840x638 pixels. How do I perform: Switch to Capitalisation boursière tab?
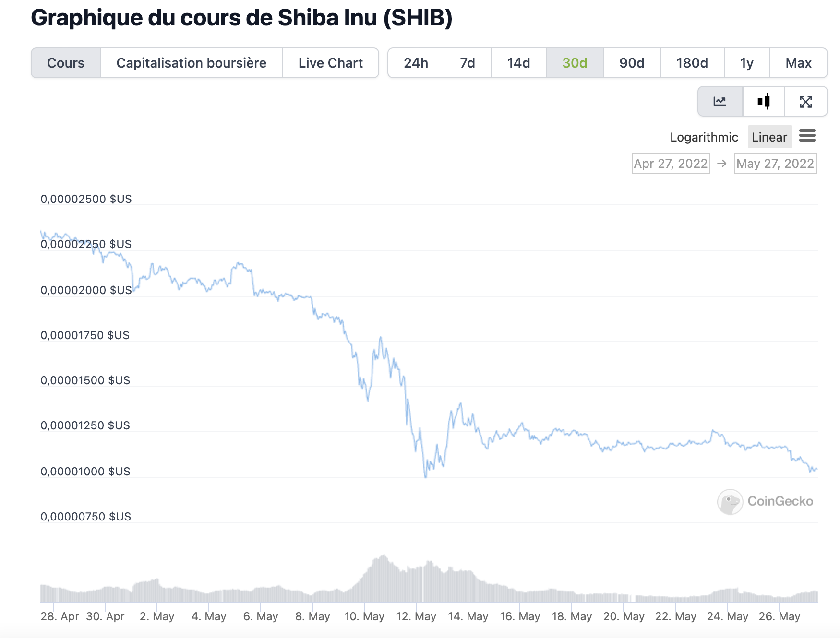(191, 63)
